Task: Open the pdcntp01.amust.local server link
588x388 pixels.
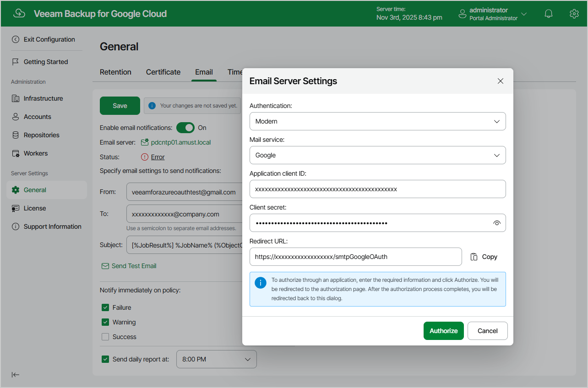Action: click(x=181, y=142)
